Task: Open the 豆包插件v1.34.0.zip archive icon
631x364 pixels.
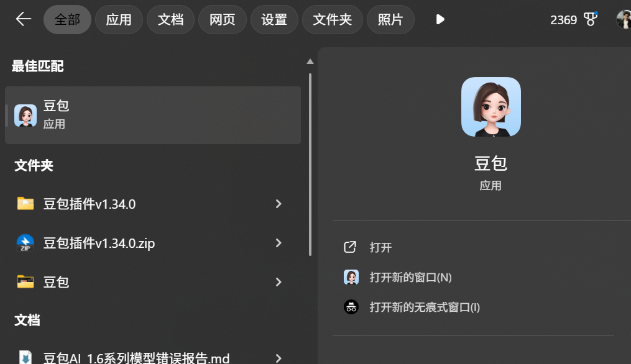Action: [25, 243]
